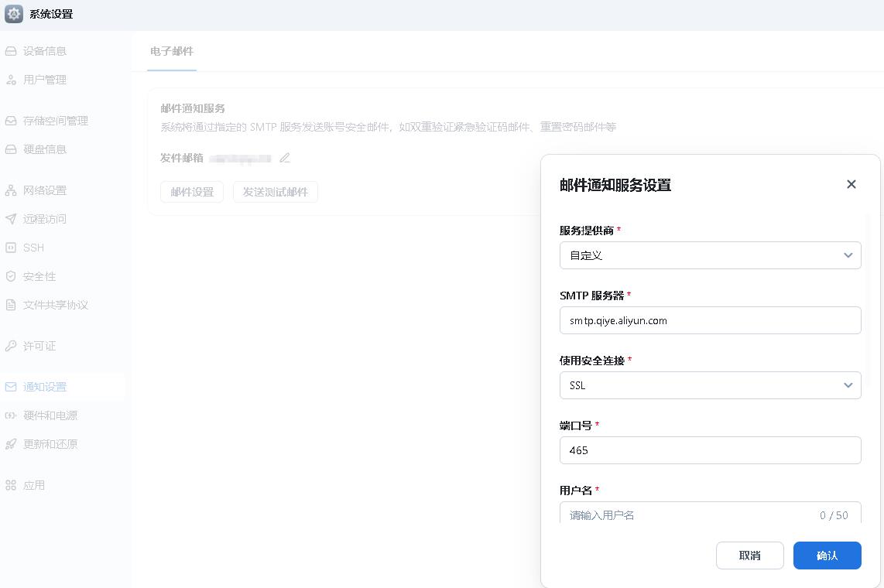Click the 邮件设置 button
This screenshot has width=884, height=588.
(x=192, y=192)
